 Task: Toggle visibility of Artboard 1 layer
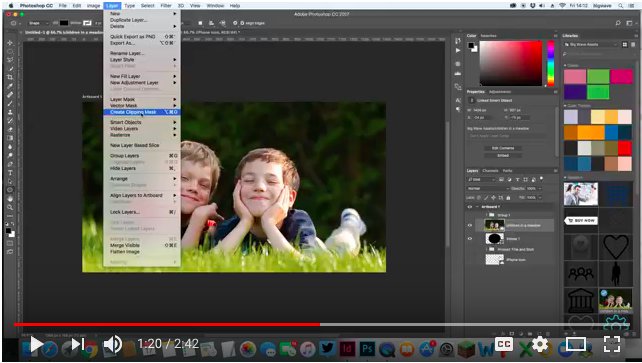coord(470,207)
